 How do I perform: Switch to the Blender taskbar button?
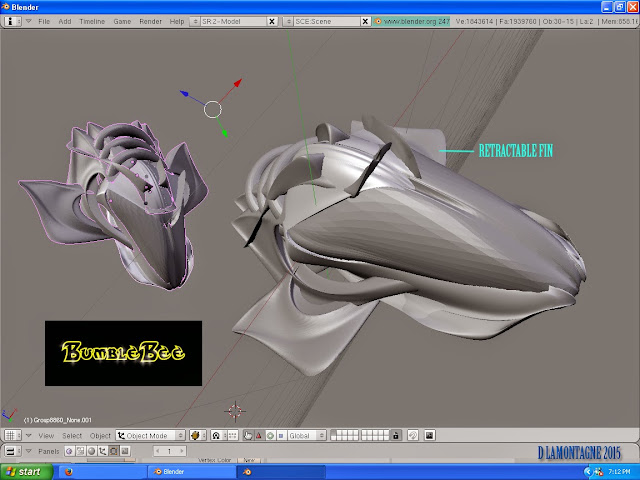pyautogui.click(x=192, y=472)
